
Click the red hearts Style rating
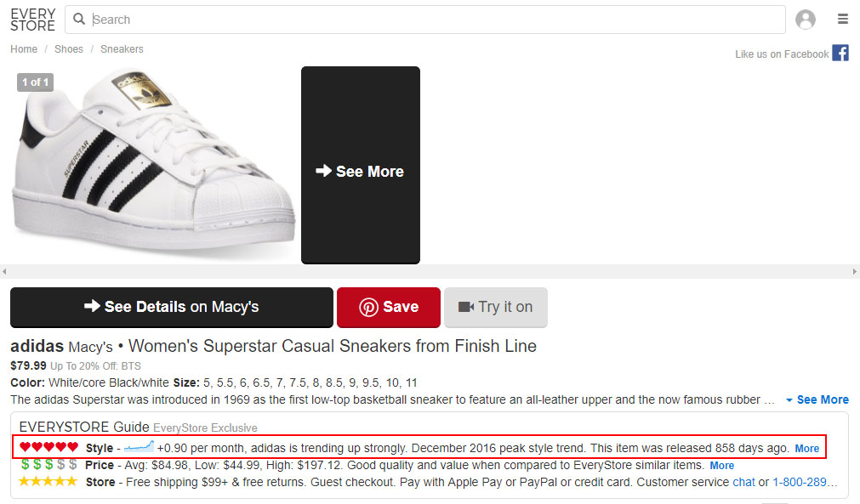pos(48,447)
